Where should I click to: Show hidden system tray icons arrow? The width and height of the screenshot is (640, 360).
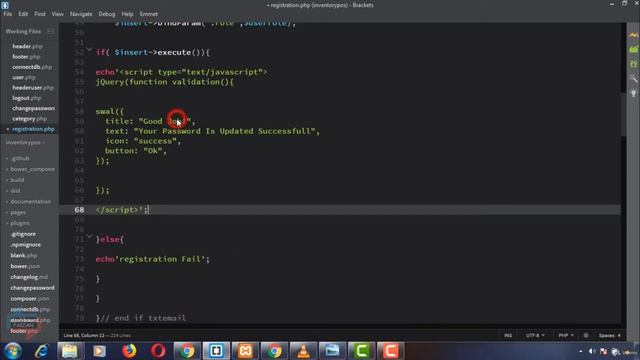tap(580, 351)
